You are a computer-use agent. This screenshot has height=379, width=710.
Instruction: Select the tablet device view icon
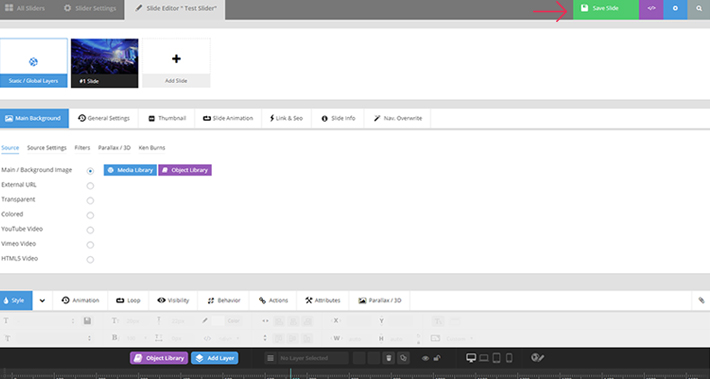coord(496,358)
